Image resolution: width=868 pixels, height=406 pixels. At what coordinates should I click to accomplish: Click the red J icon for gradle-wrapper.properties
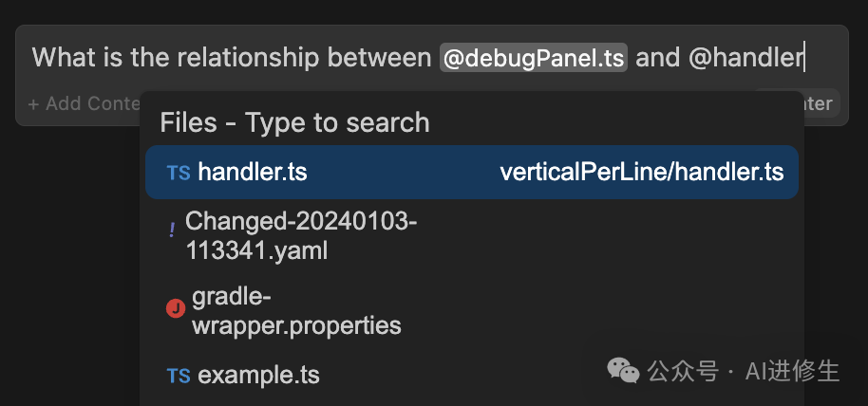tap(176, 308)
